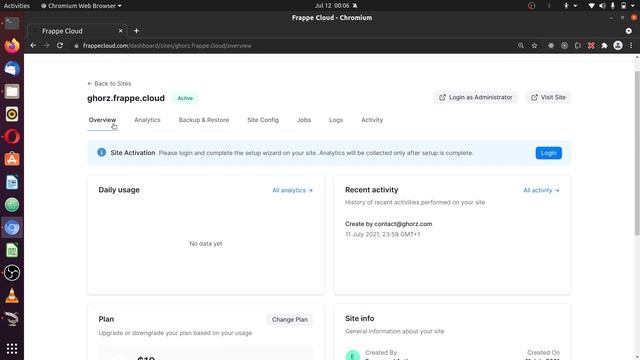The height and width of the screenshot is (360, 640).
Task: Close the Frappe Cloud tab
Action: click(120, 31)
